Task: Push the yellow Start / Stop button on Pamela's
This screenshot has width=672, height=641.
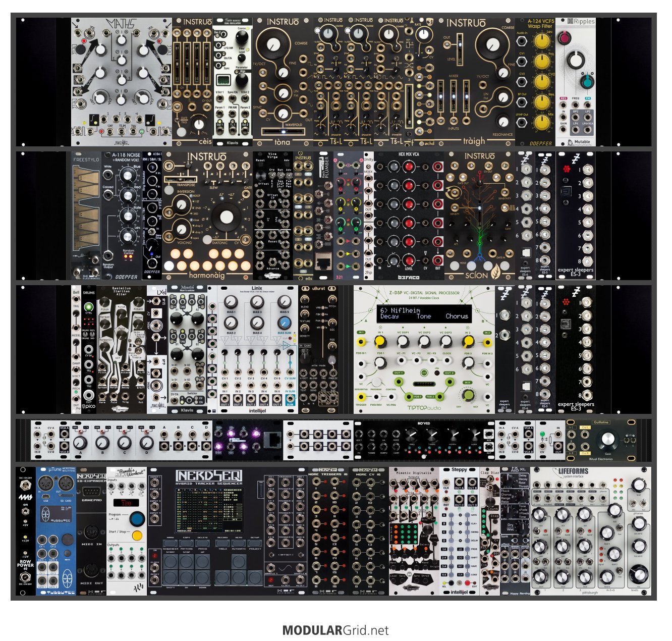Action: 137,536
